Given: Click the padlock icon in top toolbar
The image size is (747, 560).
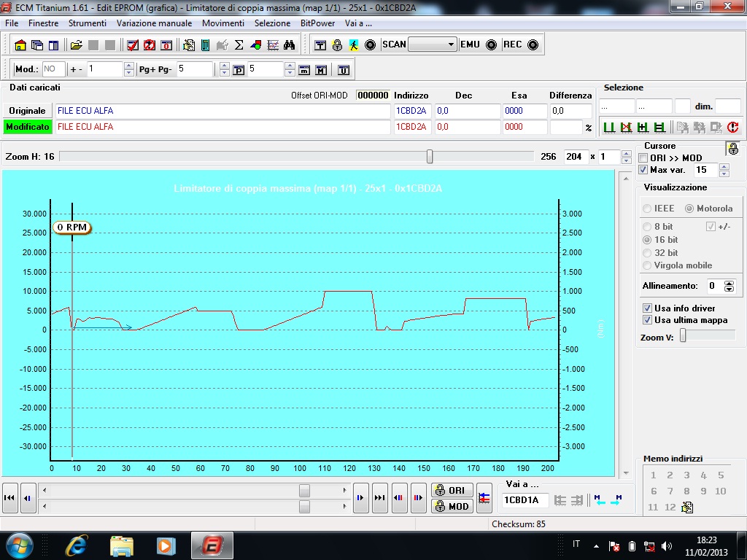Looking at the screenshot, I should 337,45.
